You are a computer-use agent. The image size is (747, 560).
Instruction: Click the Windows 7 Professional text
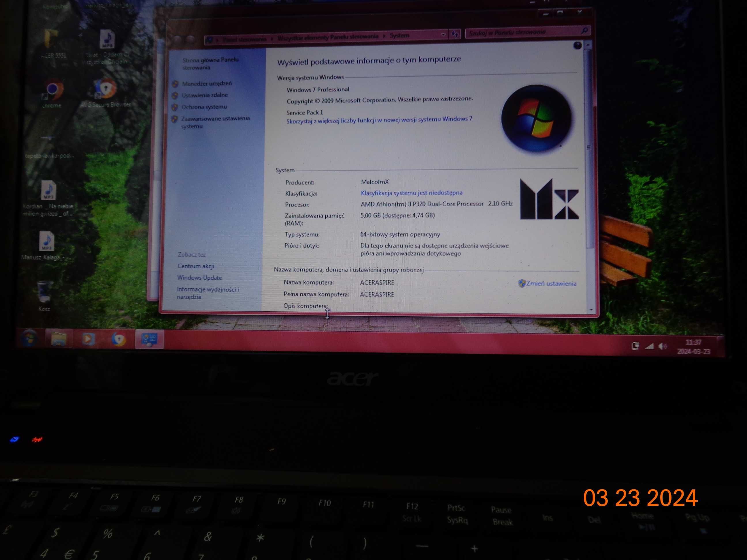[318, 90]
